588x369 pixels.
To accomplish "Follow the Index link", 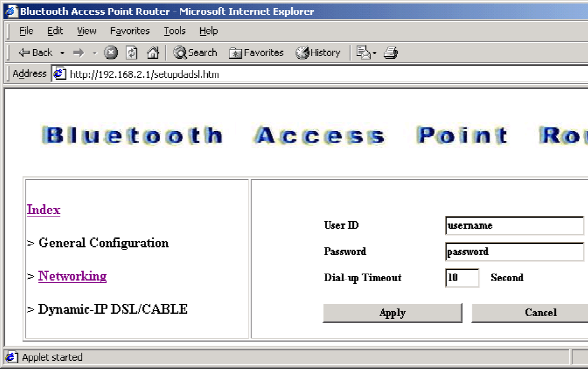I will (x=44, y=210).
